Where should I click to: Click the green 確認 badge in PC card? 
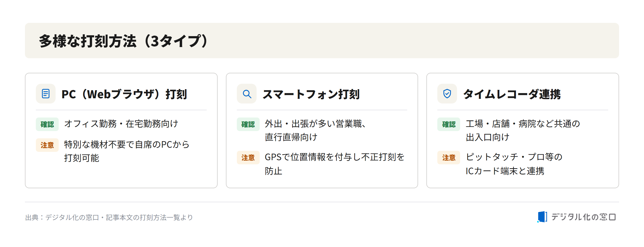click(47, 124)
